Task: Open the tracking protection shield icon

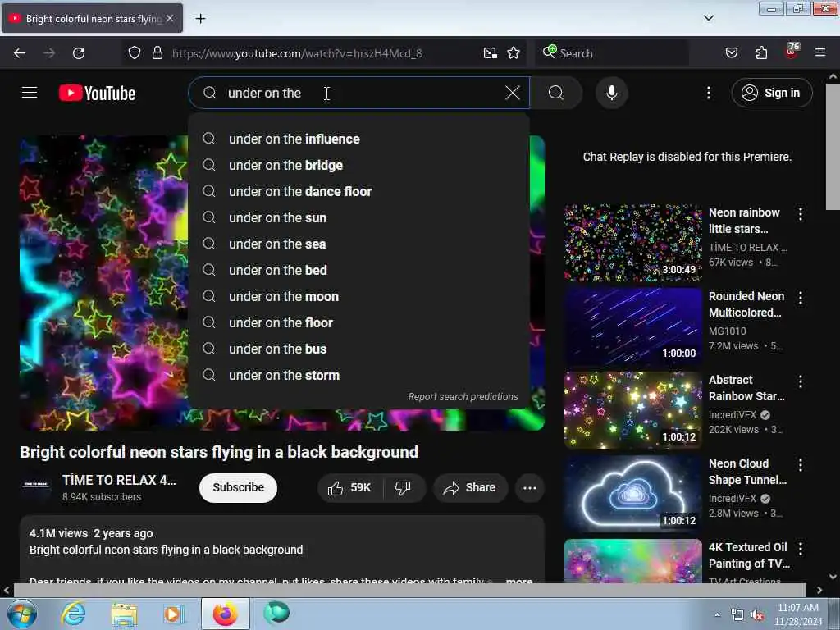Action: click(x=135, y=53)
